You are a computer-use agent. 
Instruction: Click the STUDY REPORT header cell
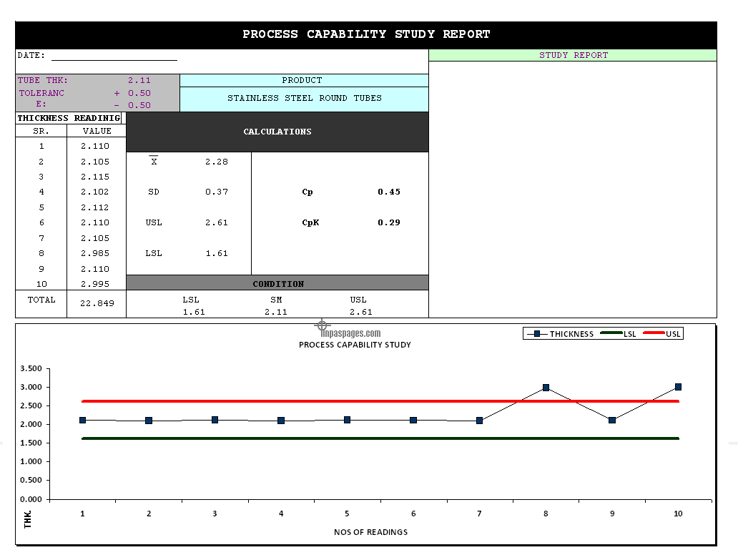pos(573,55)
